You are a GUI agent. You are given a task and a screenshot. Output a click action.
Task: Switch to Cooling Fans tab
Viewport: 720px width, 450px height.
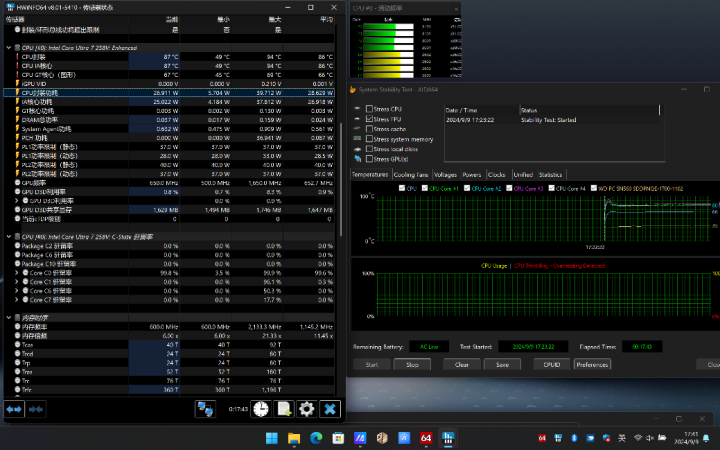[x=411, y=175]
